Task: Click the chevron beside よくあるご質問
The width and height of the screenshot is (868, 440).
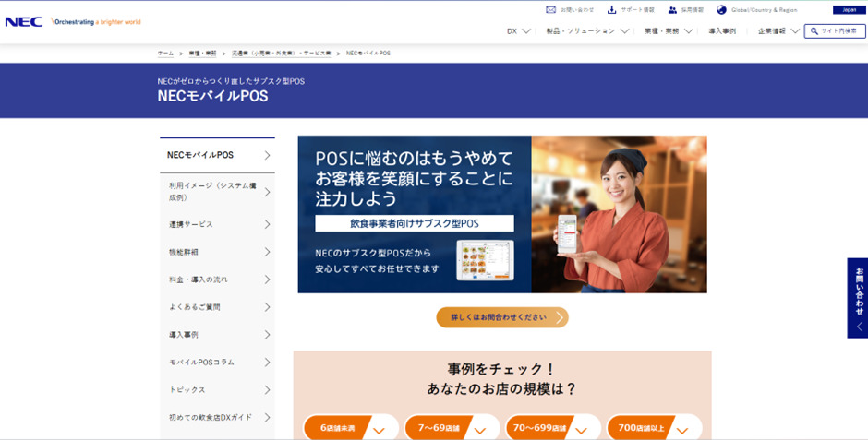Action: tap(268, 307)
